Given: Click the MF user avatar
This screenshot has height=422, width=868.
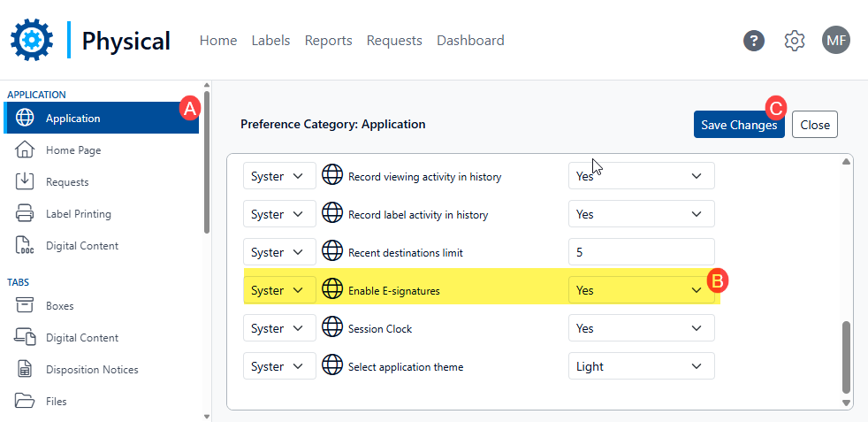Looking at the screenshot, I should pyautogui.click(x=835, y=41).
